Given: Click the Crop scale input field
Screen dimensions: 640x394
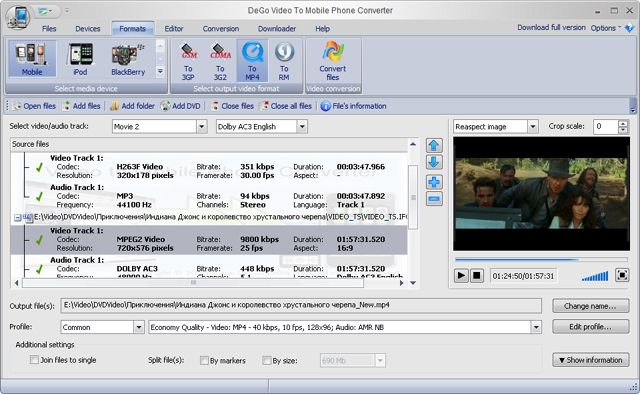Looking at the screenshot, I should tap(606, 127).
